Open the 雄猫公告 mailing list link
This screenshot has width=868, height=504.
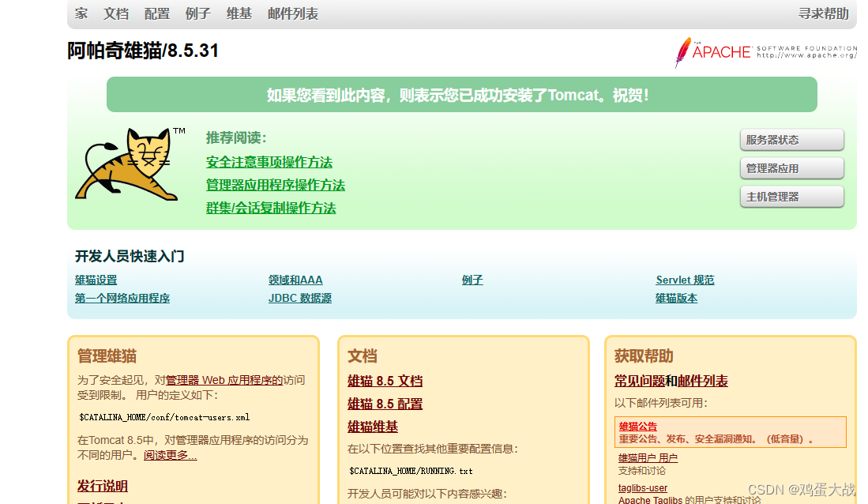click(x=637, y=427)
